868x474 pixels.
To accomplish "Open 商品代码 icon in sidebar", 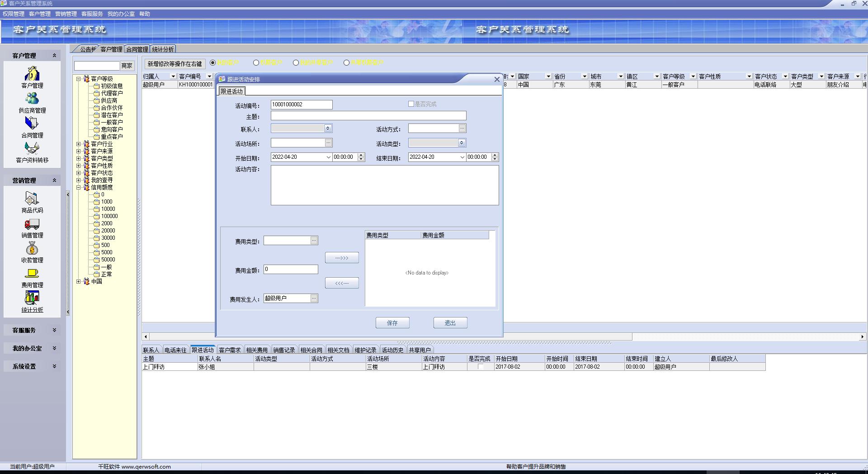I will point(32,199).
